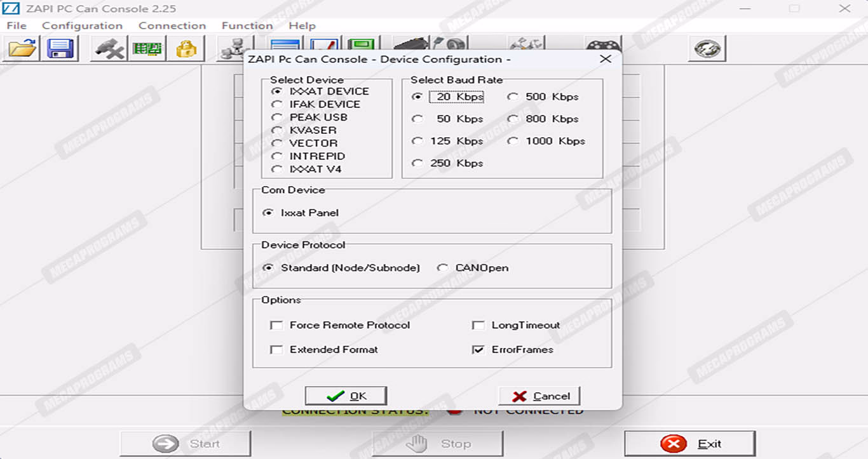Click the black connector toolbar icon
The width and height of the screenshot is (868, 459).
[411, 43]
